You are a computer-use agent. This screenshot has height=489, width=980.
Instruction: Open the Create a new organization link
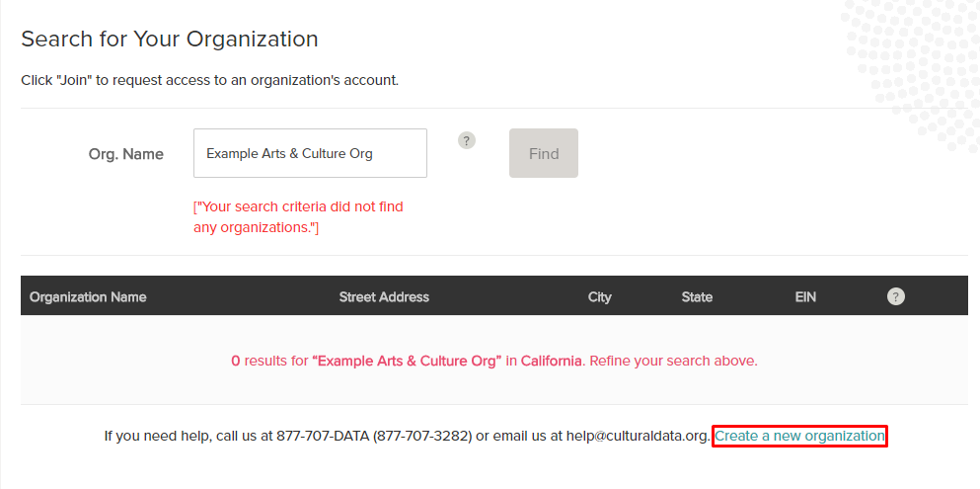[x=799, y=436]
